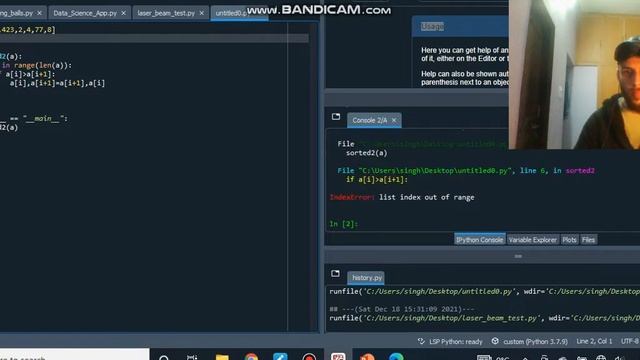Click the 'sorted2' function name in the traceback
The width and height of the screenshot is (640, 360).
point(580,171)
